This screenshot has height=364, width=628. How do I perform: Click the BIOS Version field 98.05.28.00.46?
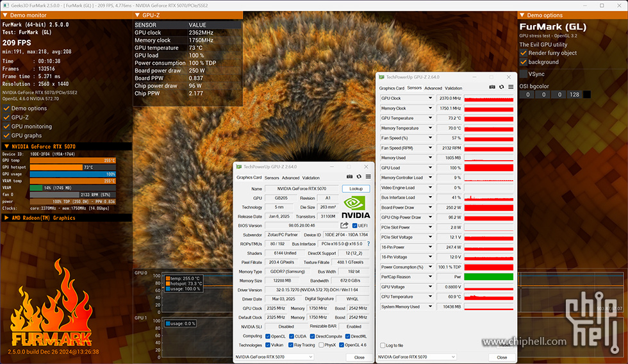(302, 226)
